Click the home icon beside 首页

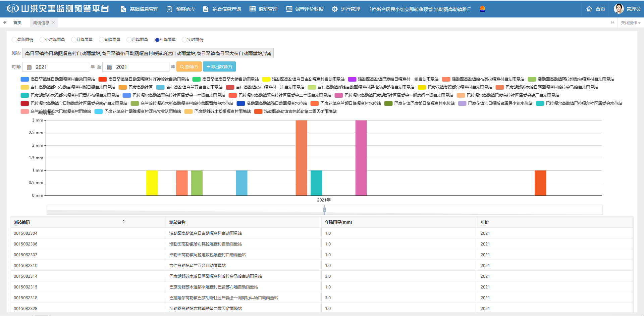[589, 9]
